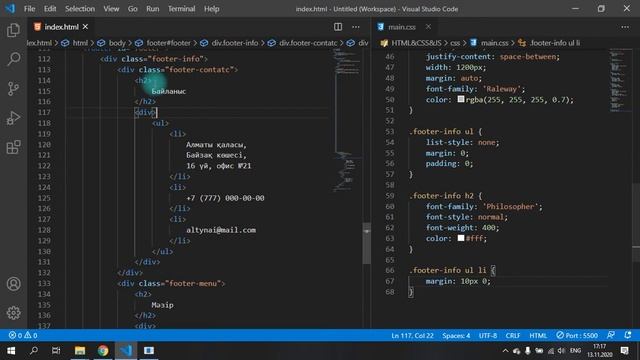This screenshot has height=360, width=640.
Task: Open the Explorer view in the activity bar
Action: click(x=13, y=30)
